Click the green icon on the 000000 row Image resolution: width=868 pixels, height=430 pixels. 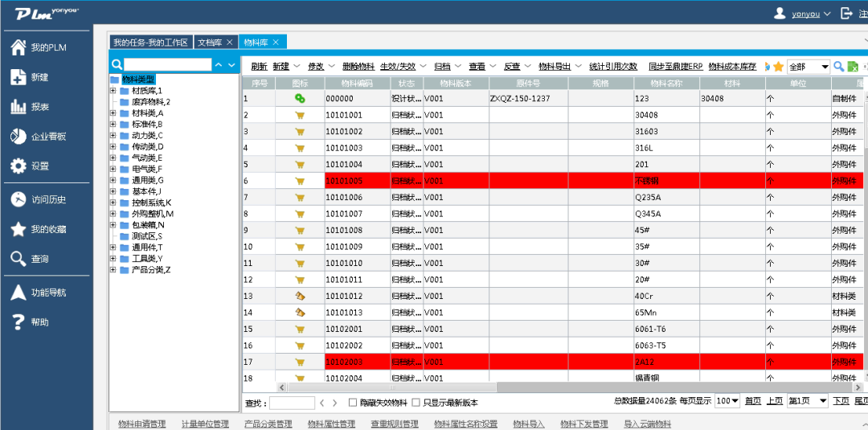[300, 99]
